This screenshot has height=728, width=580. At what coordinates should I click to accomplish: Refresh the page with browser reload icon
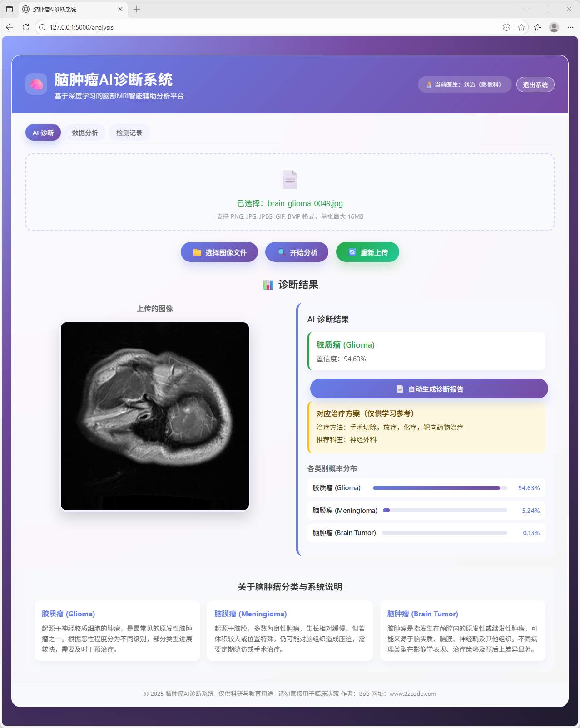click(x=26, y=27)
